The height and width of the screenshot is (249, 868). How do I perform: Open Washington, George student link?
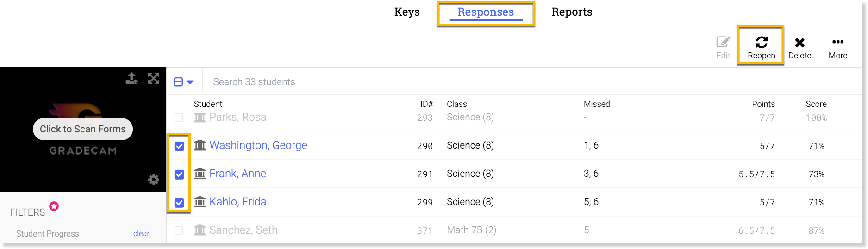pos(258,145)
